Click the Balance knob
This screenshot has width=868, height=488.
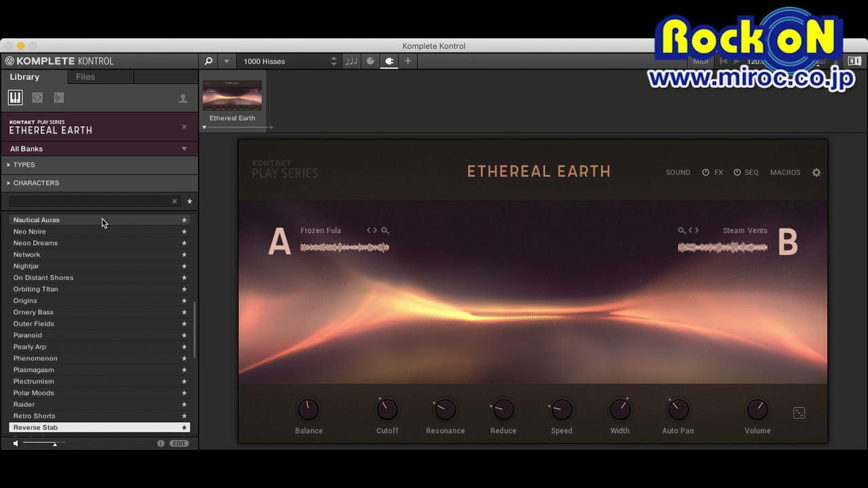pos(309,409)
